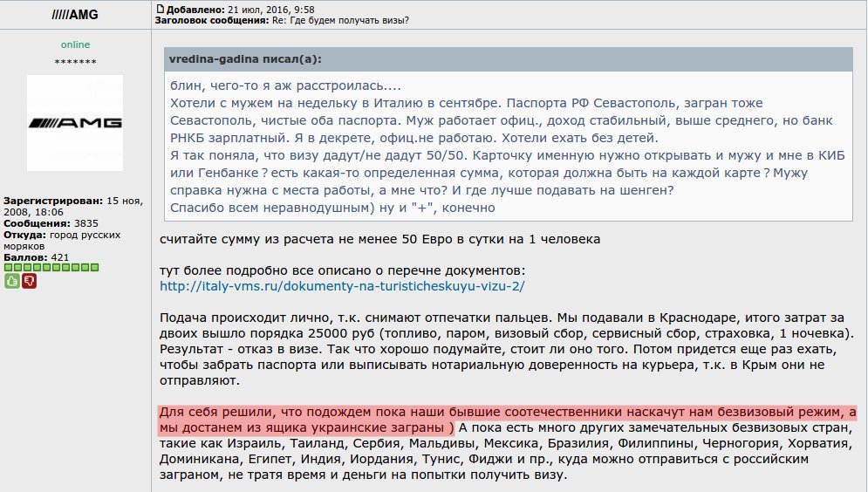The image size is (868, 492).
Task: Click the thumbs-down reputation icon
Action: point(30,281)
